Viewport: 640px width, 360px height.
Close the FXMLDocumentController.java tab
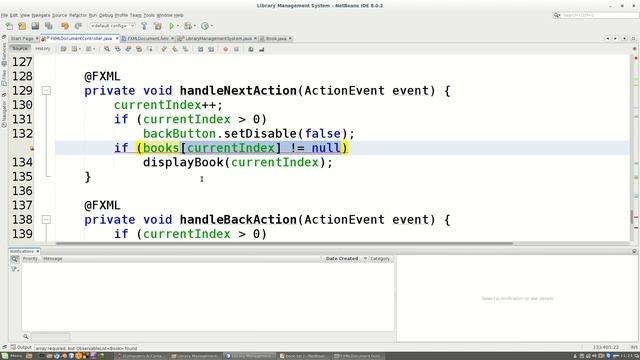[x=117, y=38]
